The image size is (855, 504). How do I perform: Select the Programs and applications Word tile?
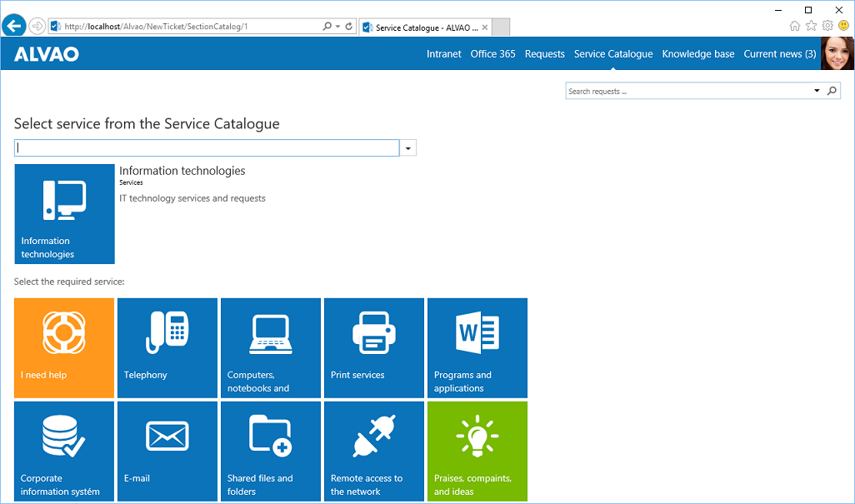click(477, 347)
